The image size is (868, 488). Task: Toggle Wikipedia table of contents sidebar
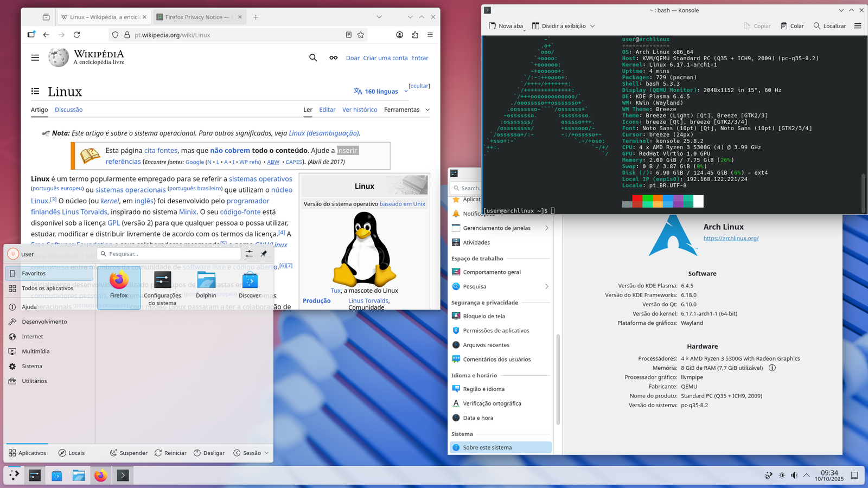35,91
